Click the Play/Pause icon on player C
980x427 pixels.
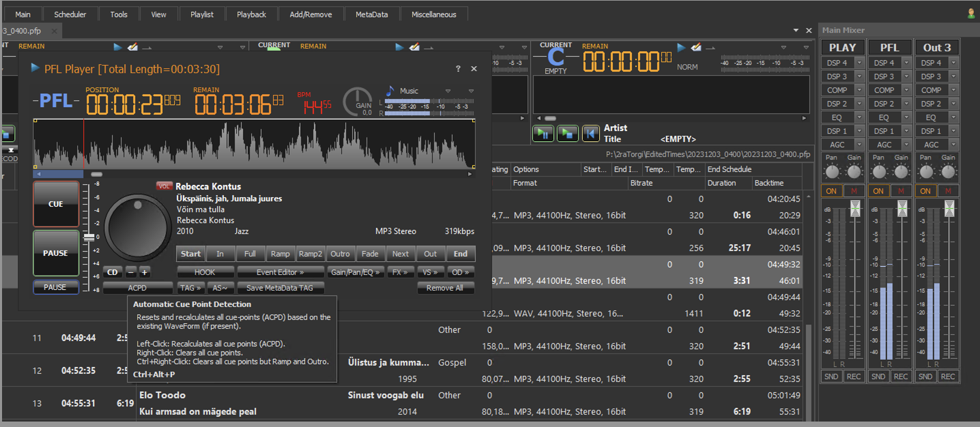543,133
